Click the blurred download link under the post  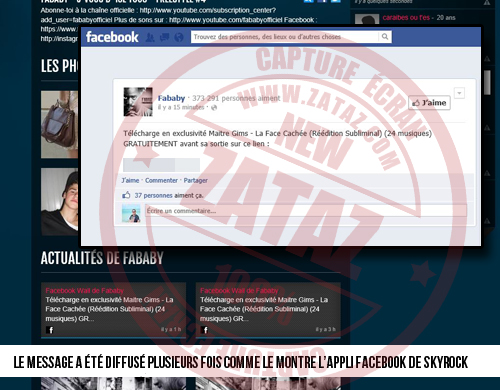[161, 165]
